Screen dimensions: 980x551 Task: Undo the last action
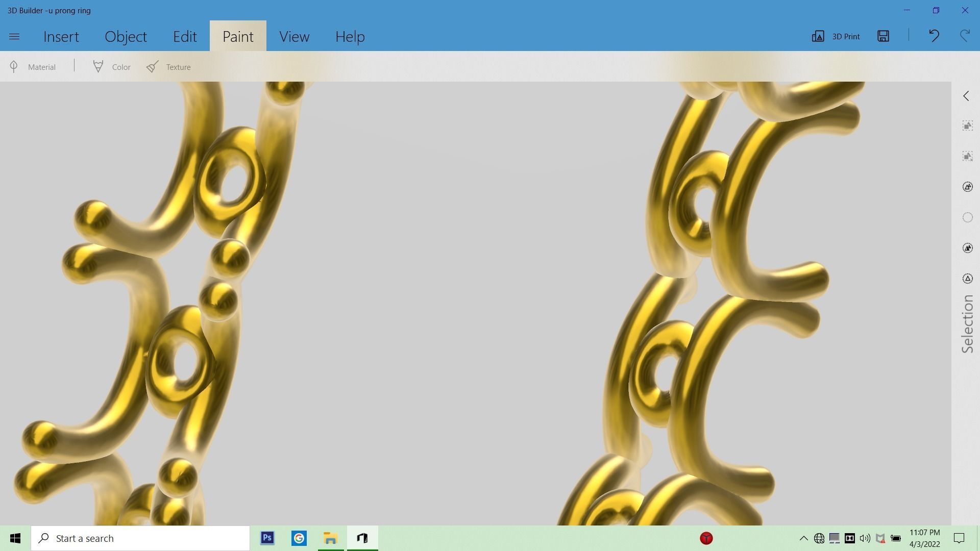pyautogui.click(x=934, y=36)
